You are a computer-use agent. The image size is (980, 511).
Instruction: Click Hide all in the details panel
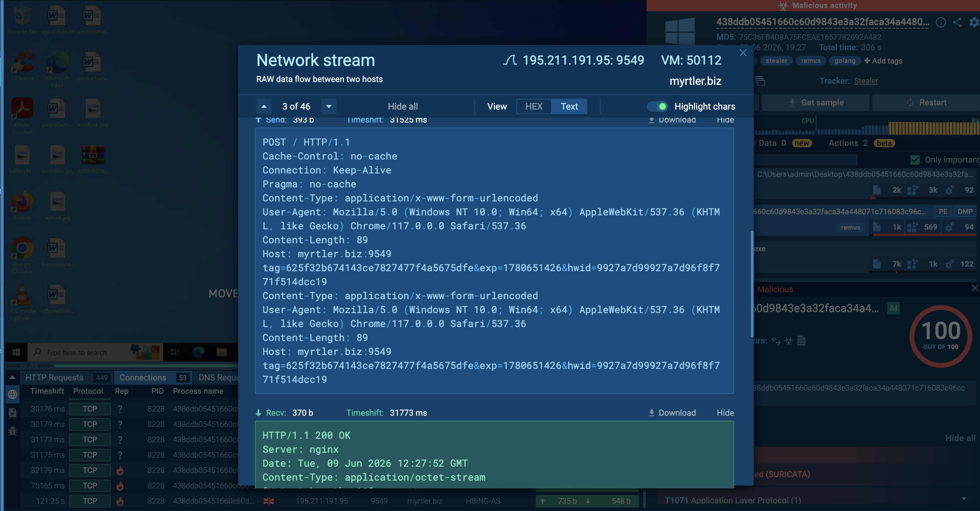(960, 438)
